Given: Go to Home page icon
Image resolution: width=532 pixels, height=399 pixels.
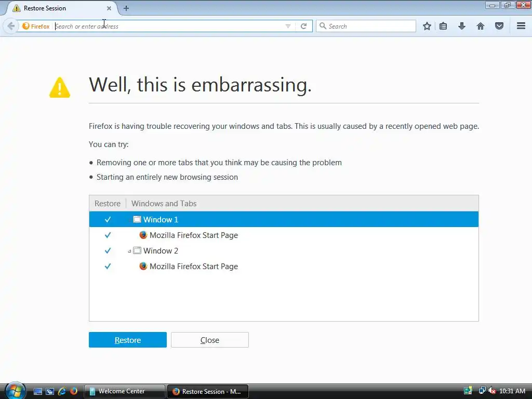Looking at the screenshot, I should click(x=481, y=26).
